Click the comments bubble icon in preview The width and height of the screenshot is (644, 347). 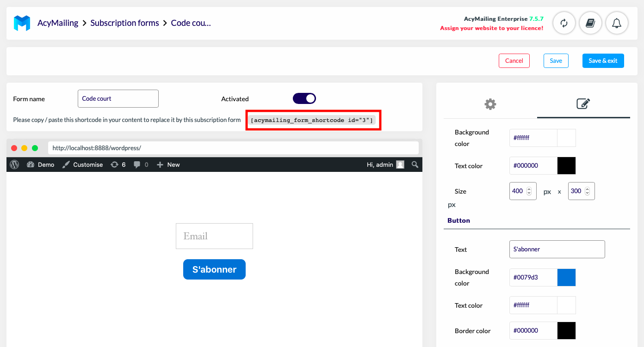(137, 164)
